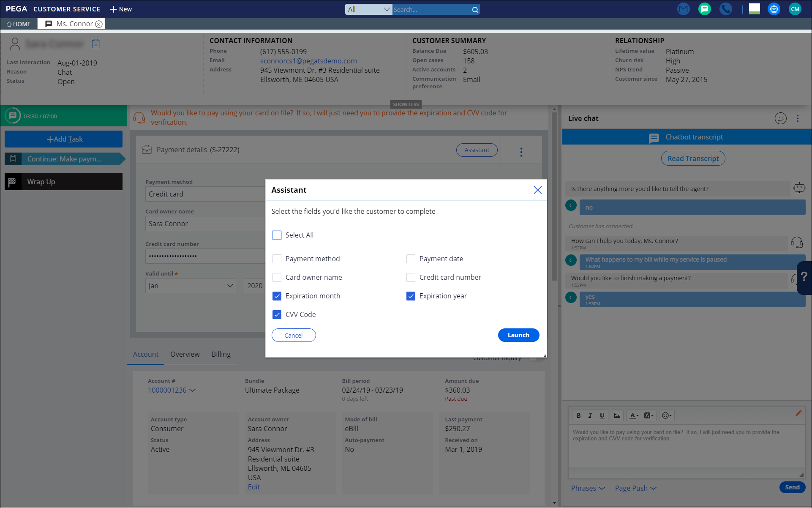Click the Live chat sentiment face icon
Screen dimensions: 812x508
pyautogui.click(x=780, y=118)
